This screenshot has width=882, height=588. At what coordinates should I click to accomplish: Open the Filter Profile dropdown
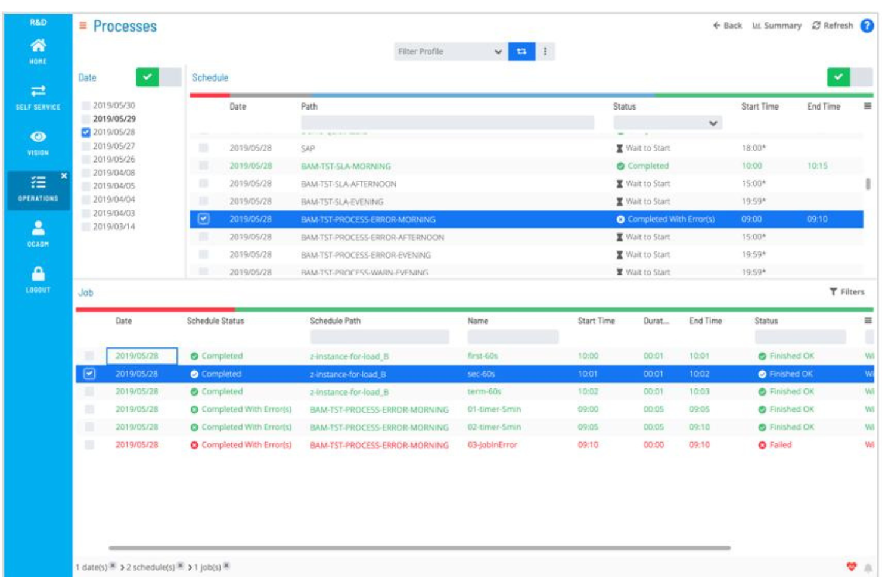[496, 52]
